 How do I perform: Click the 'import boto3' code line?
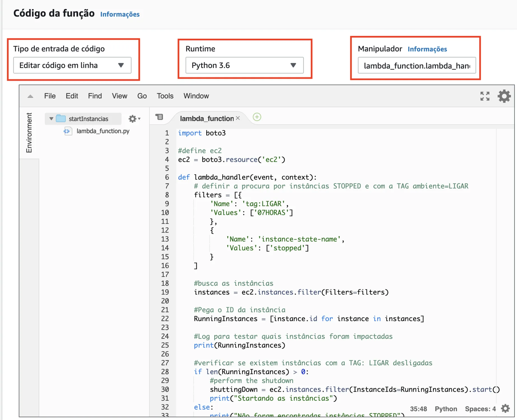[202, 133]
